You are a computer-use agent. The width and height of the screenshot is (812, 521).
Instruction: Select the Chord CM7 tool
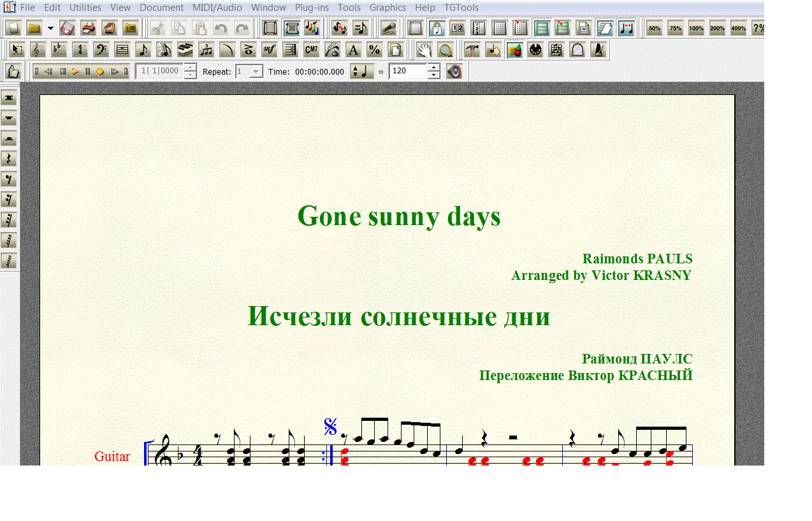click(311, 50)
